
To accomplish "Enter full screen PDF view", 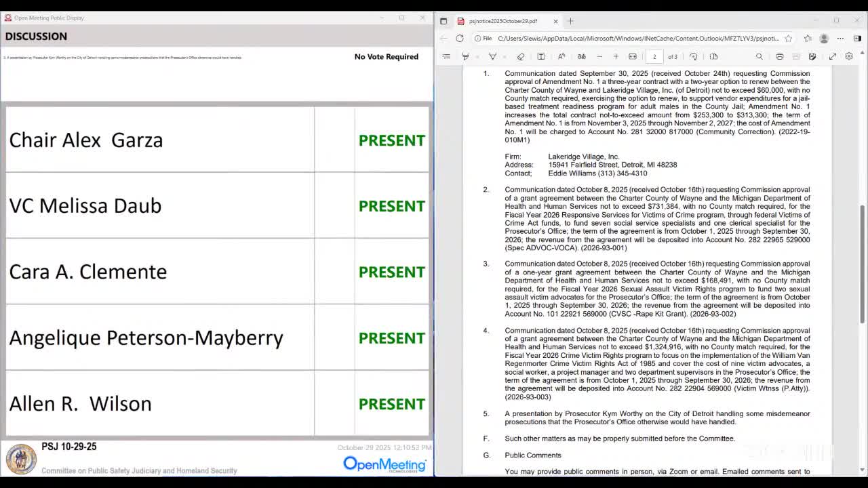I will 833,56.
